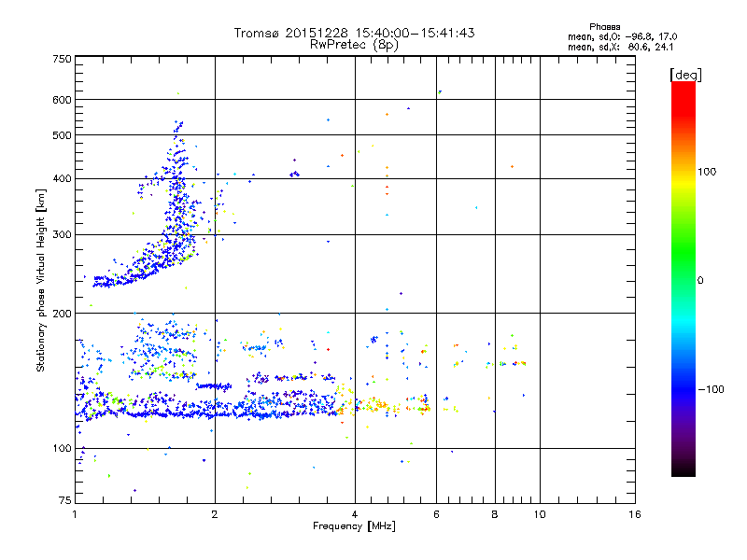Click the x-axis tick label '4'
Viewport: 747px width, 560px height.
point(355,514)
